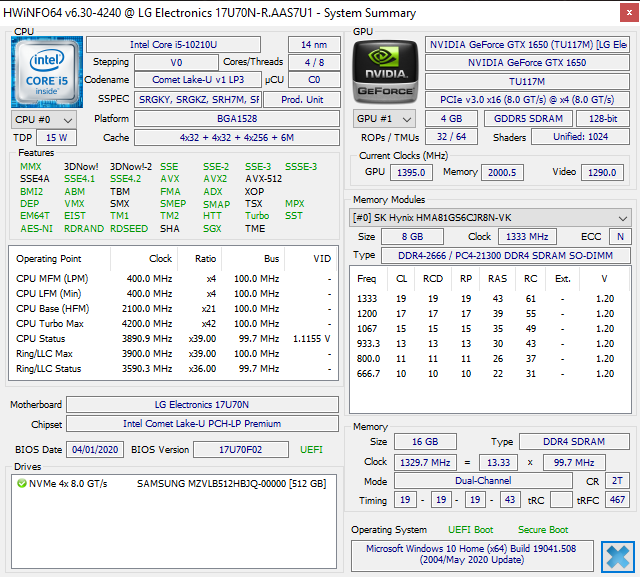The image size is (640, 577).
Task: Click the GPU memory 4 GB field
Action: (451, 119)
